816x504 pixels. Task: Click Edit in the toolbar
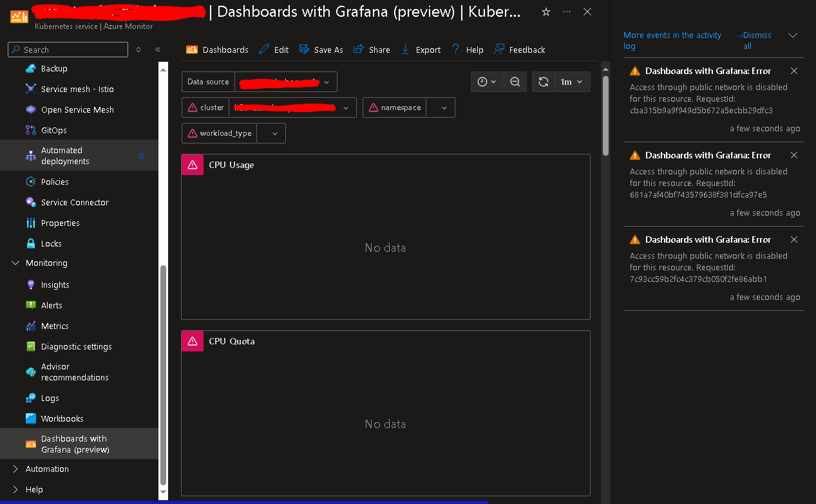point(274,50)
